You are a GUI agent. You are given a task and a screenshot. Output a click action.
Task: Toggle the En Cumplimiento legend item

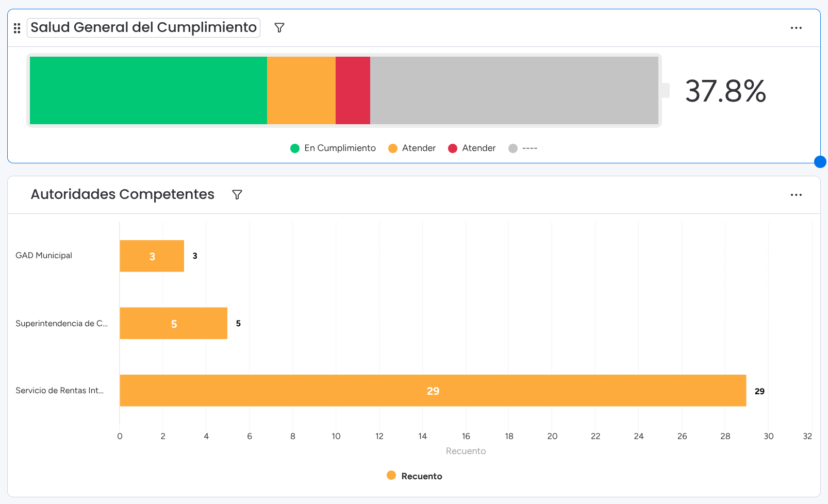click(333, 148)
